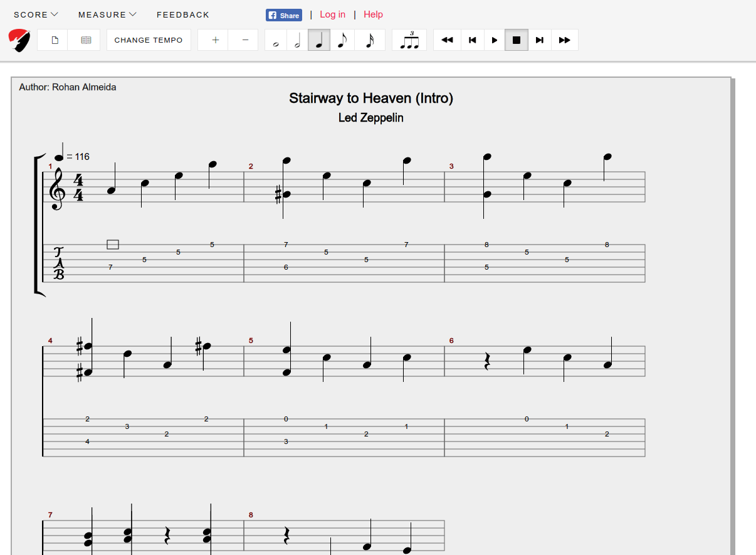Skip to previous measure
Image resolution: width=756 pixels, height=555 pixels.
click(473, 40)
